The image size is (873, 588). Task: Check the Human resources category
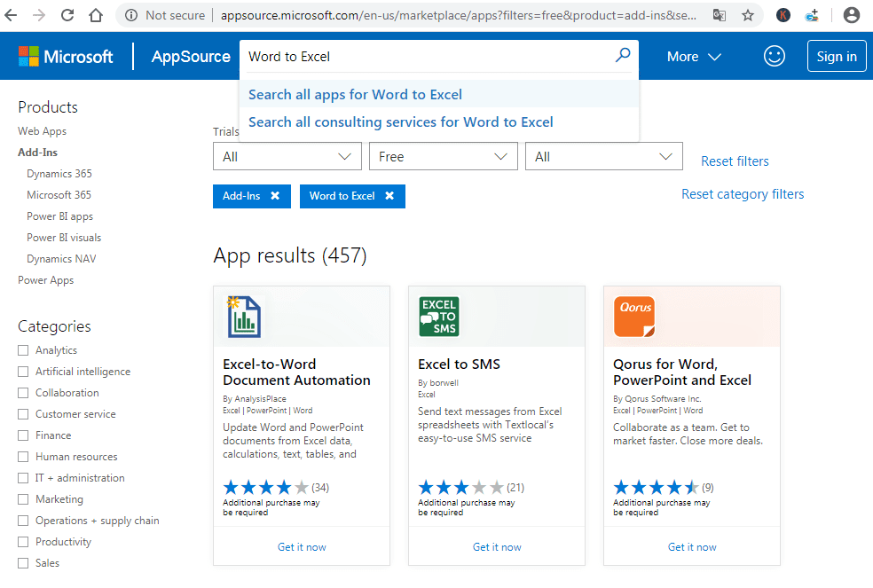tap(23, 457)
